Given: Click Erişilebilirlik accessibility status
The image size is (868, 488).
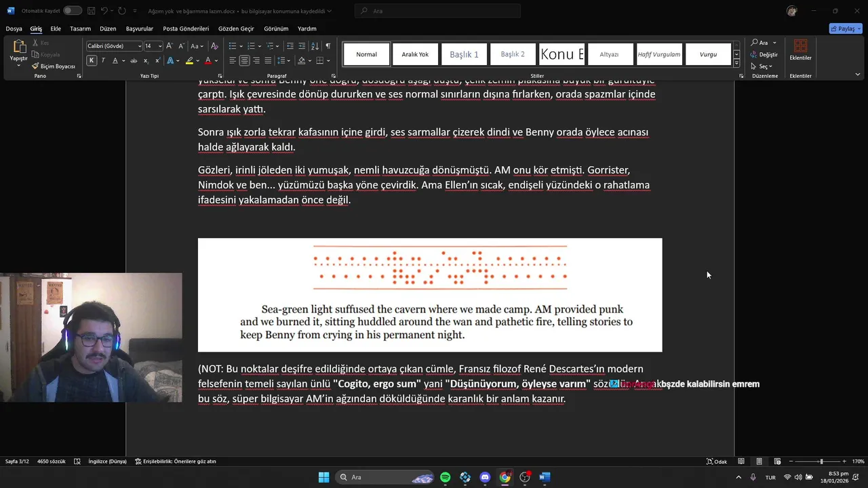Looking at the screenshot, I should [176, 461].
